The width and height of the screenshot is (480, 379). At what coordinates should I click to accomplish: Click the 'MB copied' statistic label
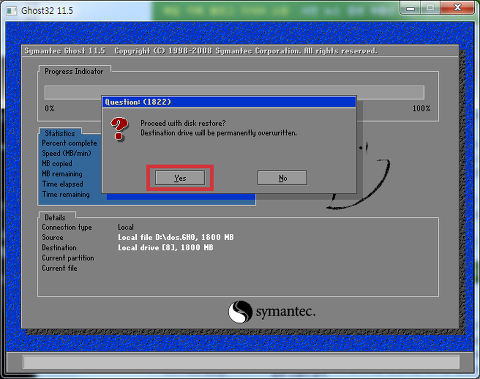(x=57, y=163)
